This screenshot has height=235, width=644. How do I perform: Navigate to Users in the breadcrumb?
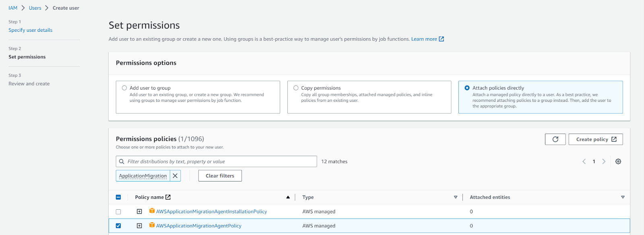[x=35, y=8]
